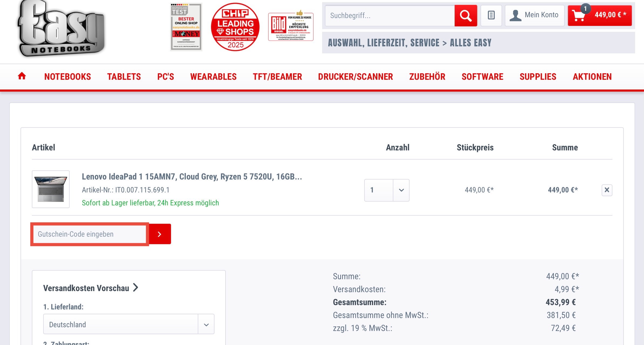Open the NOTEBOOKS menu
644x345 pixels.
(67, 77)
